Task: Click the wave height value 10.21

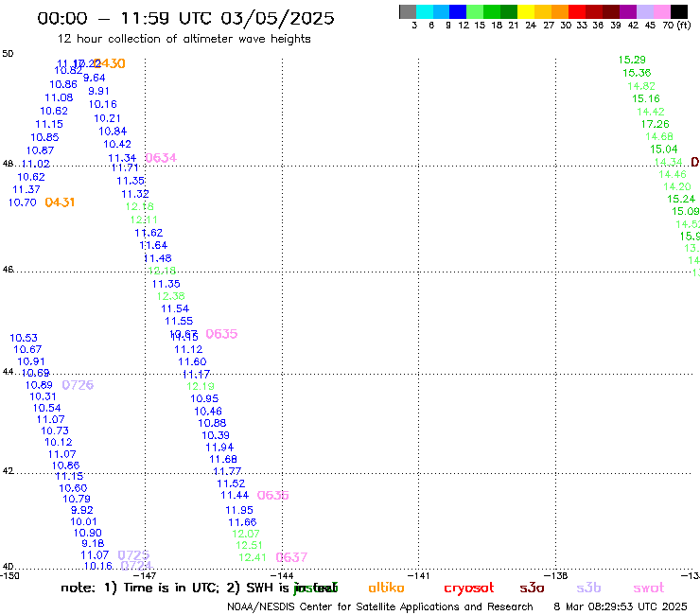Action: click(x=107, y=118)
